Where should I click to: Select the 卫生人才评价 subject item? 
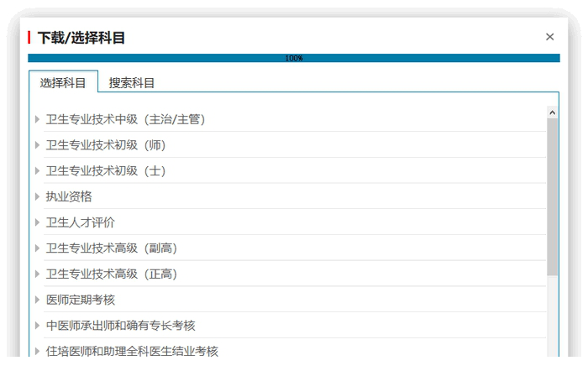[81, 222]
